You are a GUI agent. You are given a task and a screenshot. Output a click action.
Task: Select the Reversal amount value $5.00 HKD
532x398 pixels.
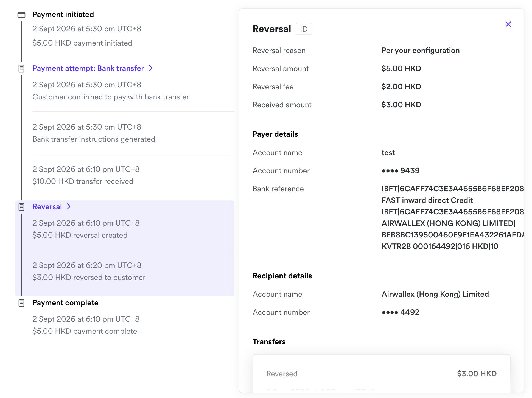tap(401, 69)
